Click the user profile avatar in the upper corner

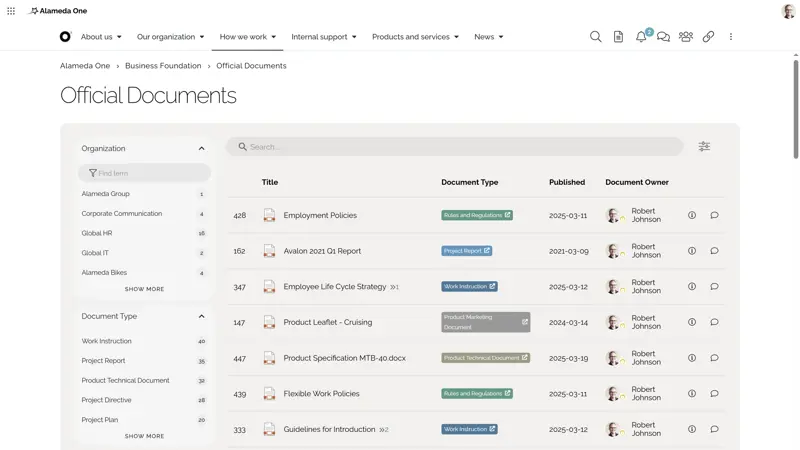[x=788, y=11]
